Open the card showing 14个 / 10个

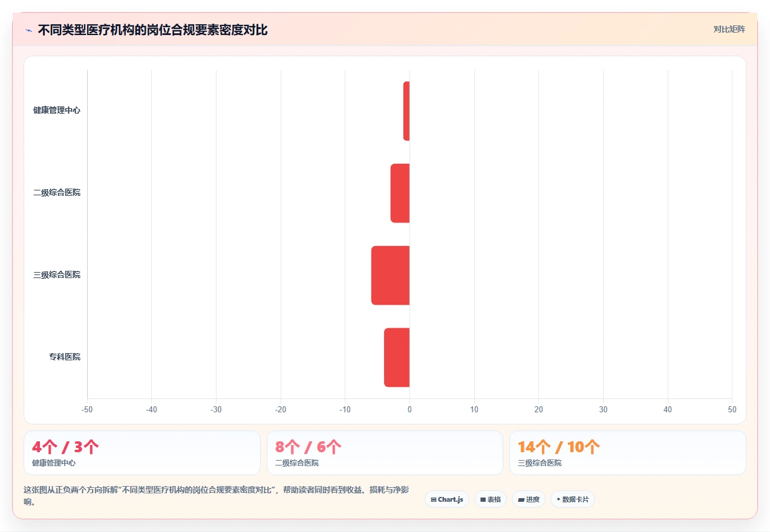(x=628, y=453)
